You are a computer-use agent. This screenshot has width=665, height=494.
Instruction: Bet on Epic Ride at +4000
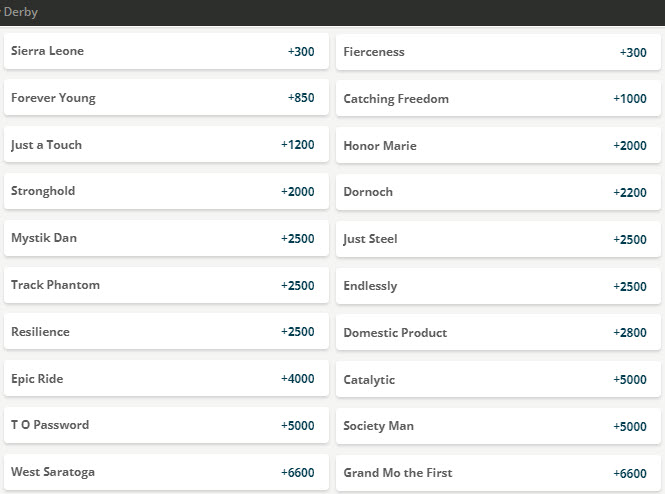tap(166, 379)
